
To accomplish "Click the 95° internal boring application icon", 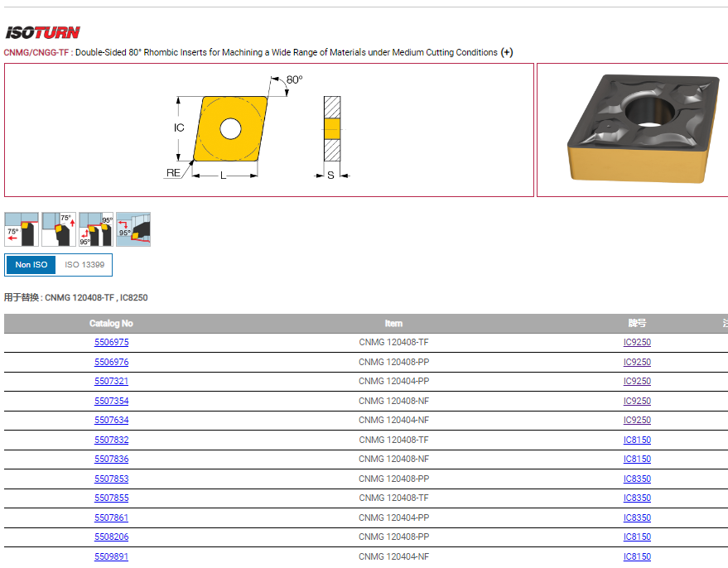I will (x=133, y=229).
